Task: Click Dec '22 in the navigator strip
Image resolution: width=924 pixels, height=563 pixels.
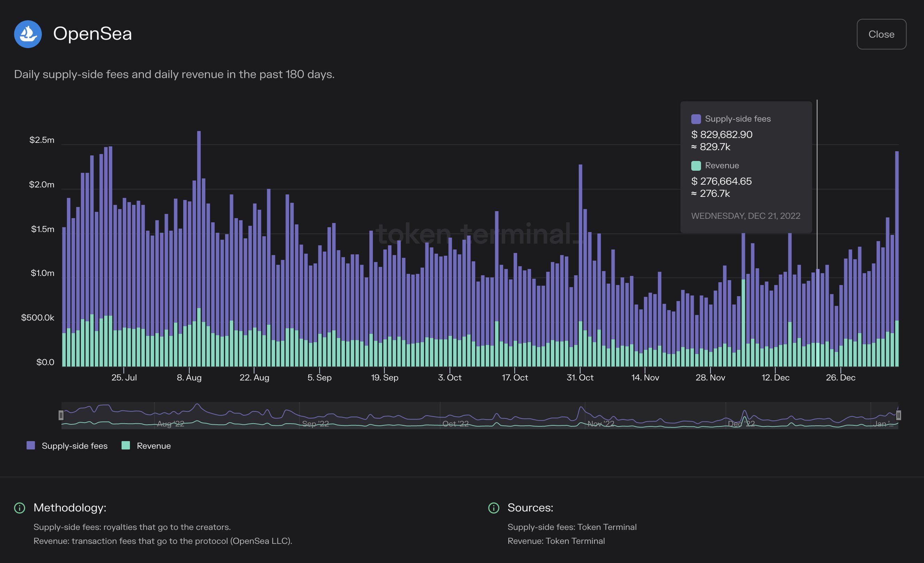Action: click(x=741, y=424)
